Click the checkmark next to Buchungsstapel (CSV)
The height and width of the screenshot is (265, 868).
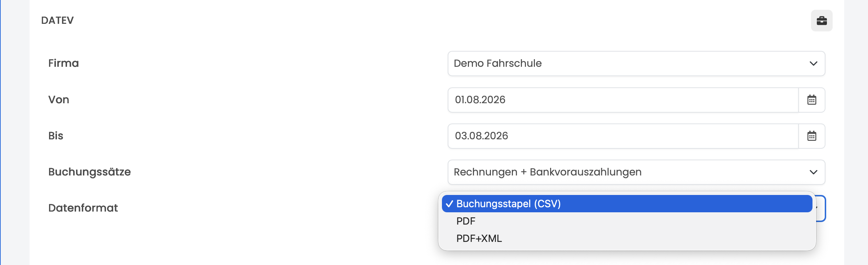449,204
